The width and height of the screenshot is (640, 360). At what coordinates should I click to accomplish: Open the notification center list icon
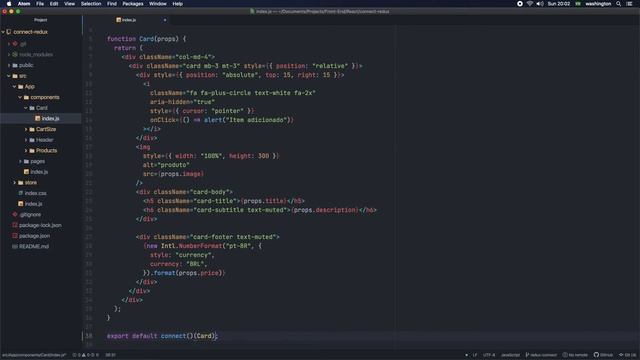point(629,4)
